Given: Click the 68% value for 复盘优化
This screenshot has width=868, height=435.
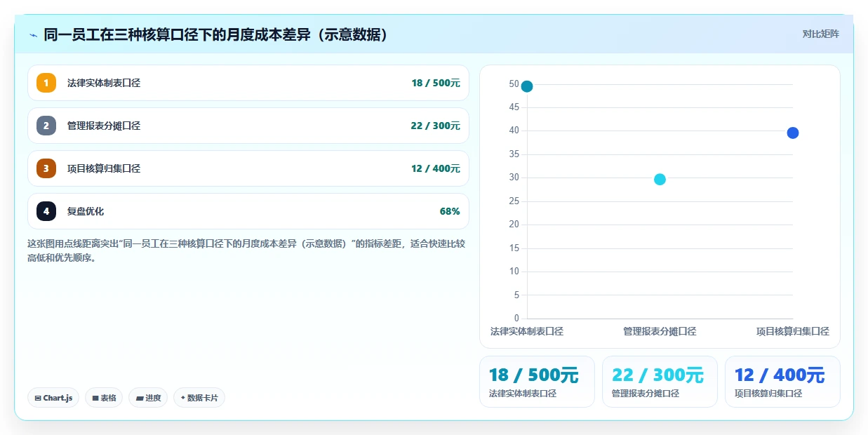Looking at the screenshot, I should coord(450,211).
